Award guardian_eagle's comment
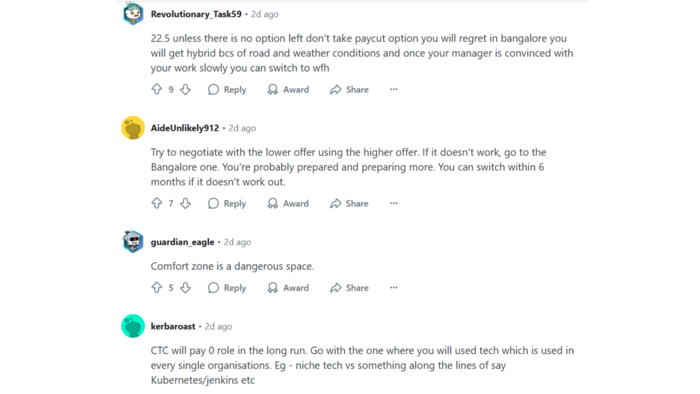 coord(288,287)
